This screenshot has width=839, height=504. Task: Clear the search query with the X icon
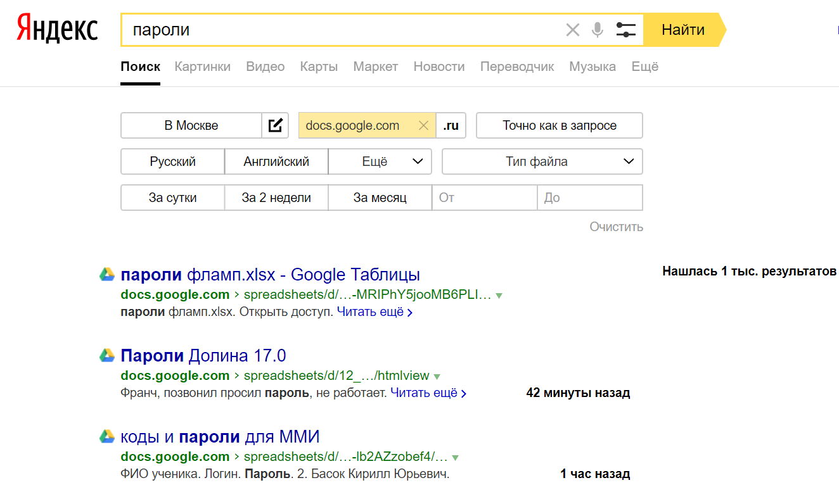point(573,30)
